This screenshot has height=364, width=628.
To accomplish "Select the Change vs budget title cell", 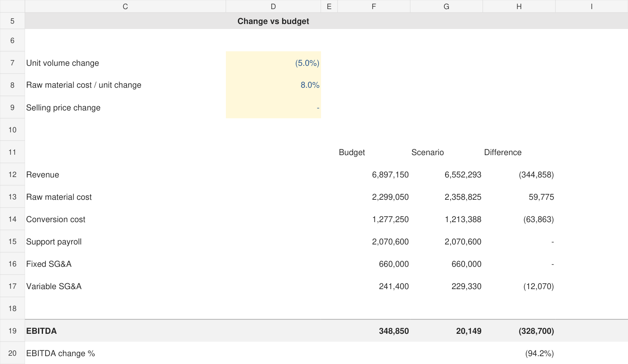I will tap(273, 21).
